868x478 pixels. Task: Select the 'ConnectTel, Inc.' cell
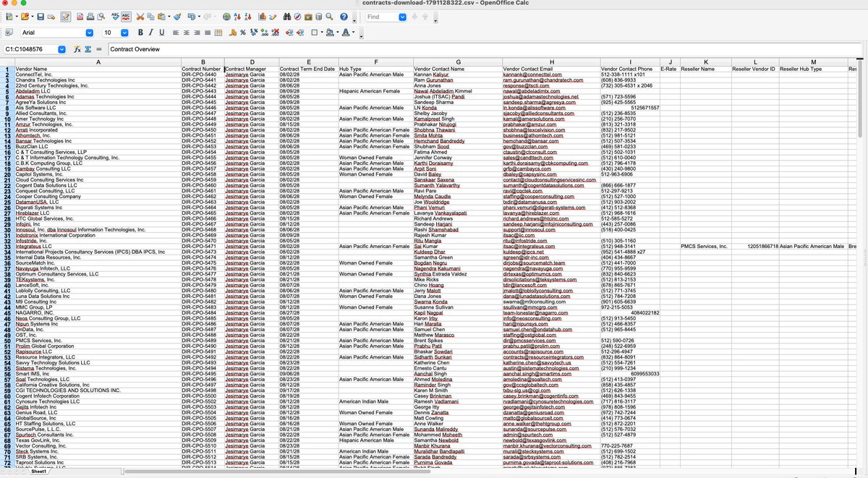click(x=97, y=74)
